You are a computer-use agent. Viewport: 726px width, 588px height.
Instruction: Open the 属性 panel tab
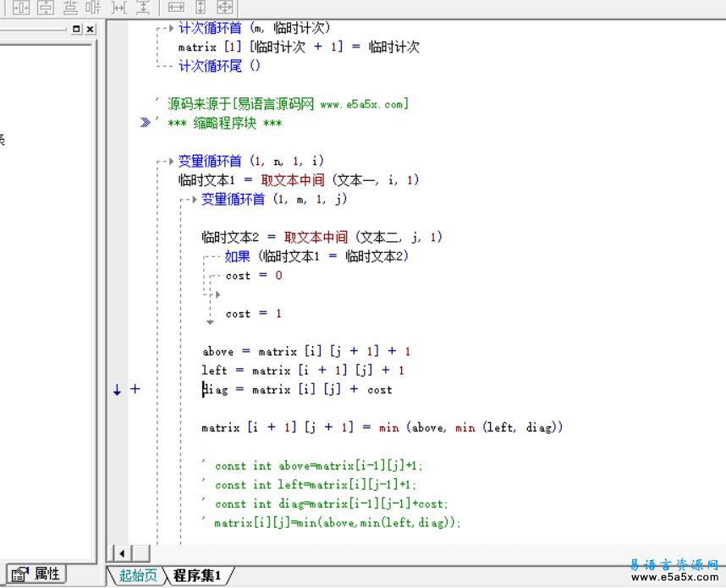point(36,574)
